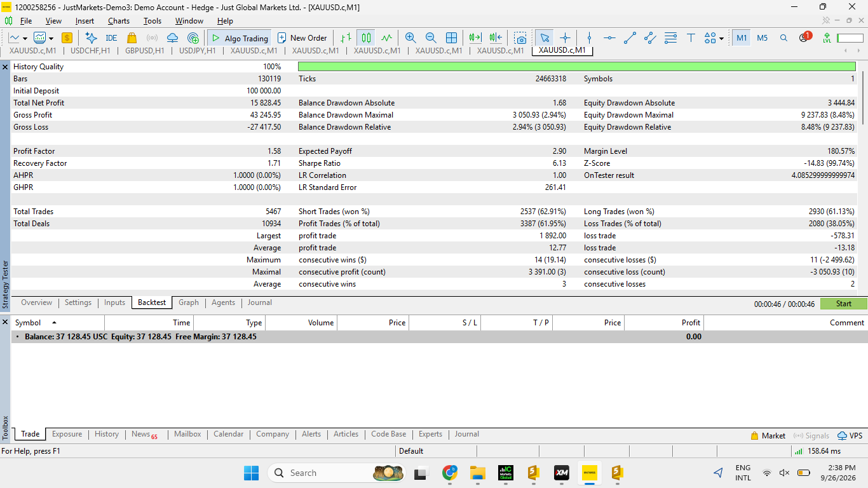The width and height of the screenshot is (868, 488).
Task: Open the MetaEditor IDE
Action: (x=111, y=38)
